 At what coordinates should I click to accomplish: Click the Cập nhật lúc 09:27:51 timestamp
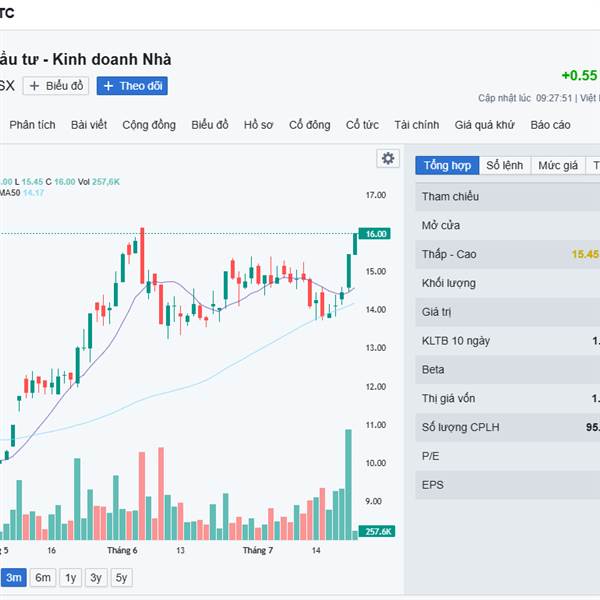pos(525,98)
